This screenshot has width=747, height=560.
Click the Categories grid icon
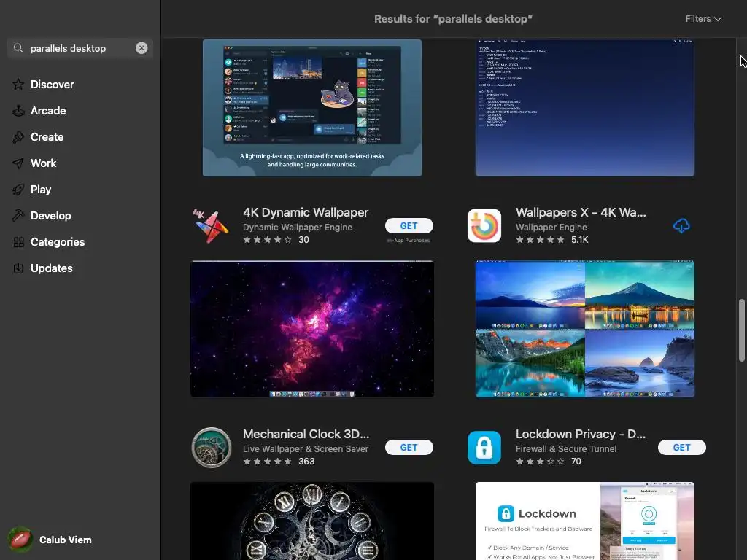(x=18, y=242)
